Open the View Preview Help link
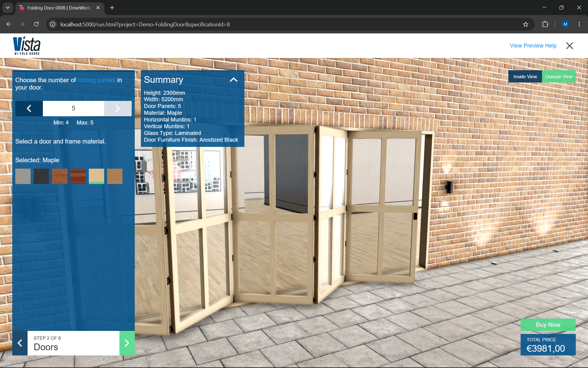Screen dimensions: 588x368 (x=533, y=46)
